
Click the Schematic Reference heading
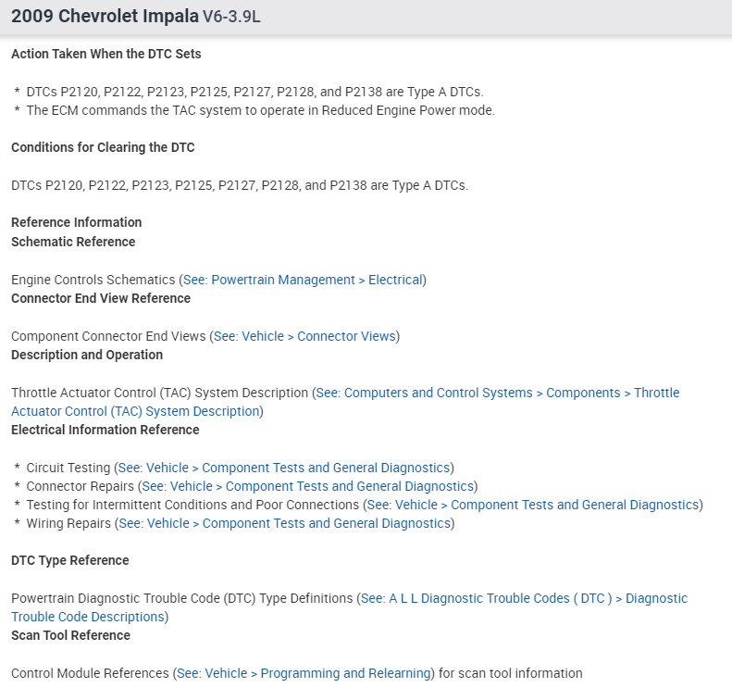tap(73, 242)
